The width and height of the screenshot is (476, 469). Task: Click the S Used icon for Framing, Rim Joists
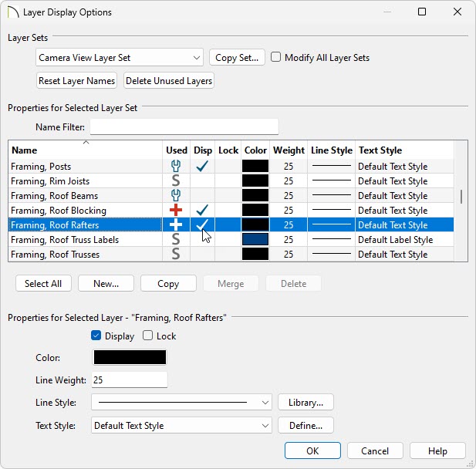[176, 181]
